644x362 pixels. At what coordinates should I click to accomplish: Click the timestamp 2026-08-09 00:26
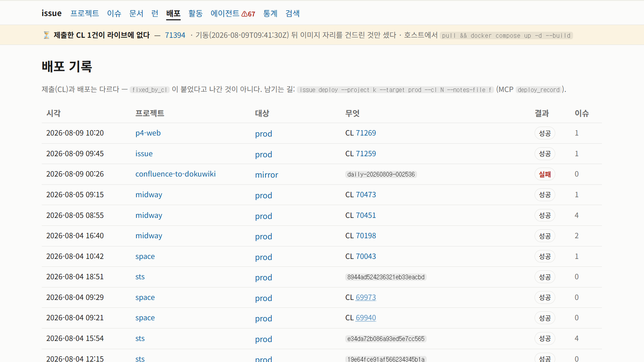(x=75, y=174)
